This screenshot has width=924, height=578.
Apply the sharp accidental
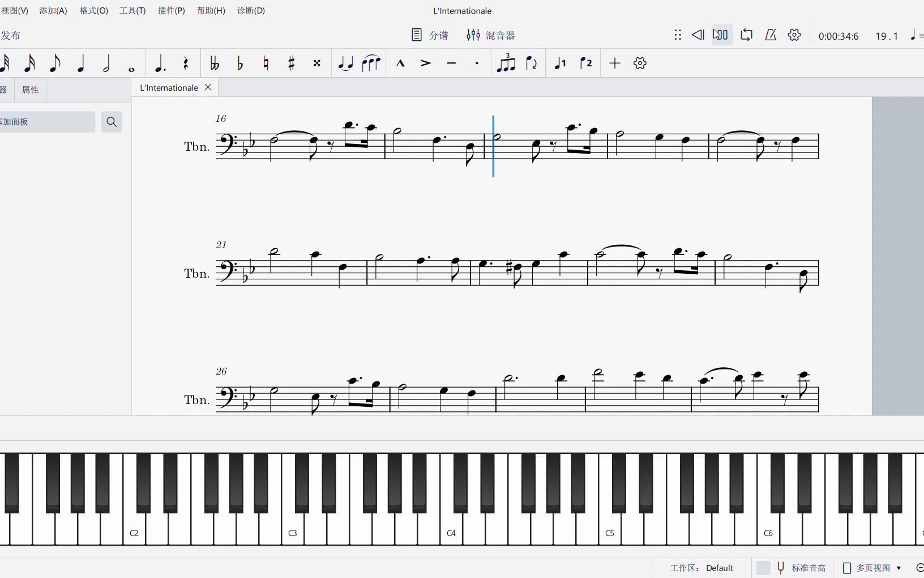[292, 63]
